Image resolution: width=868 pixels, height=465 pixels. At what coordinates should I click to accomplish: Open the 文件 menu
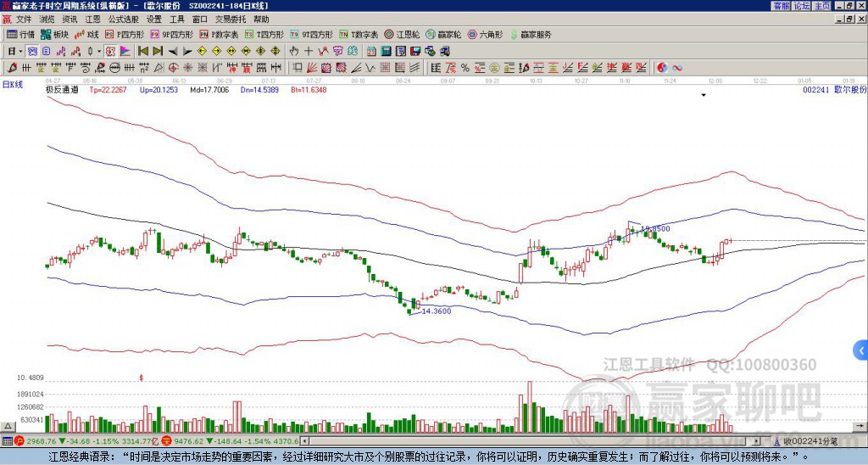click(x=24, y=20)
